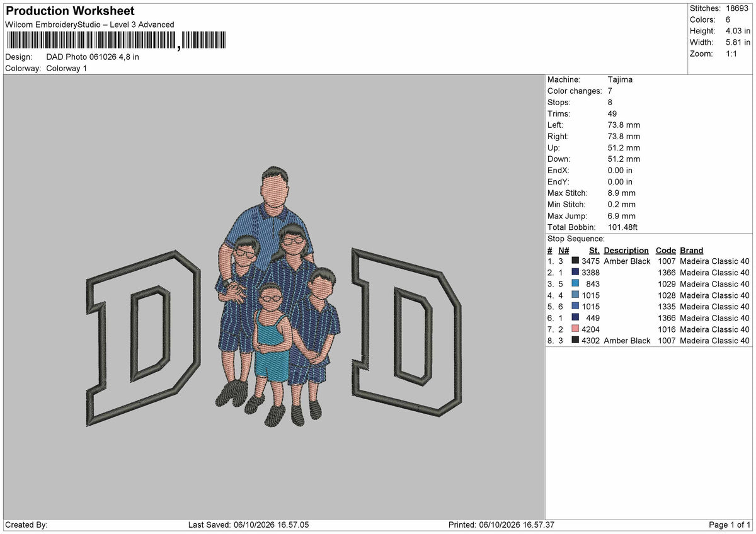Pick the pink swatch beside 4204 stitches
Image resolution: width=756 pixels, height=534 pixels.
pos(575,329)
